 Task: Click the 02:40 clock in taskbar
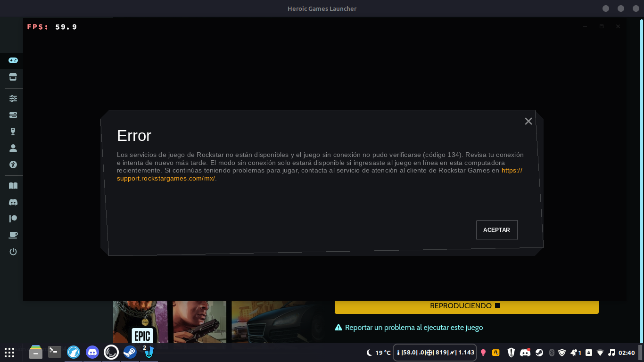tap(627, 353)
